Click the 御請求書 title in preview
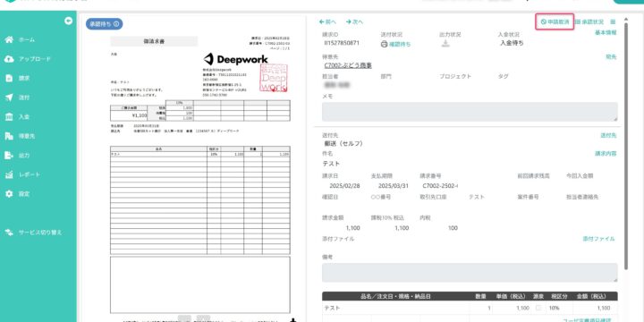 (154, 41)
